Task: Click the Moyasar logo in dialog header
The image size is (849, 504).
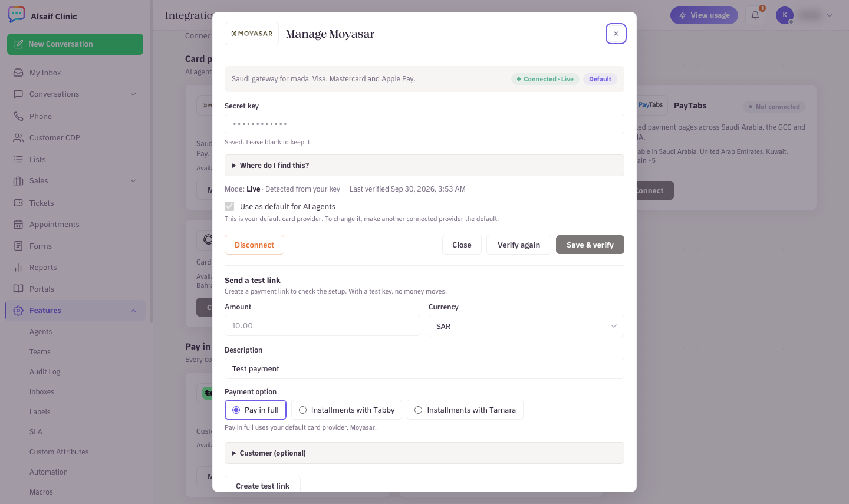Action: click(x=252, y=34)
